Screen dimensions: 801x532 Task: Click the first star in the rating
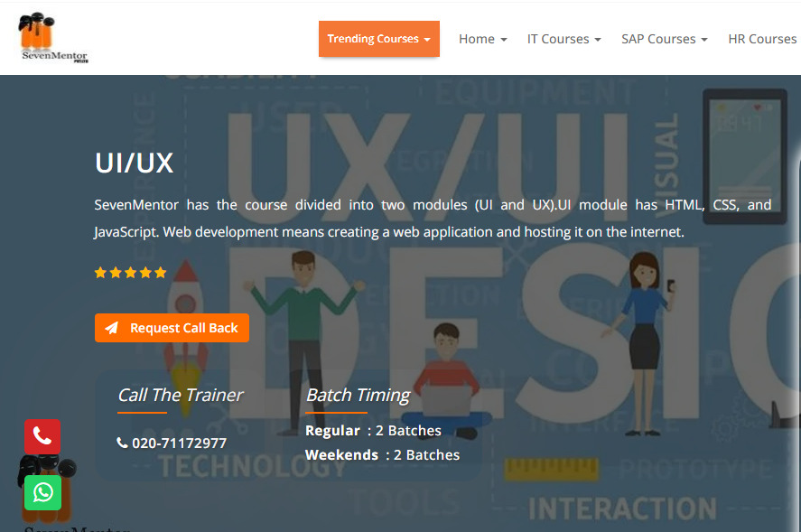pyautogui.click(x=101, y=272)
